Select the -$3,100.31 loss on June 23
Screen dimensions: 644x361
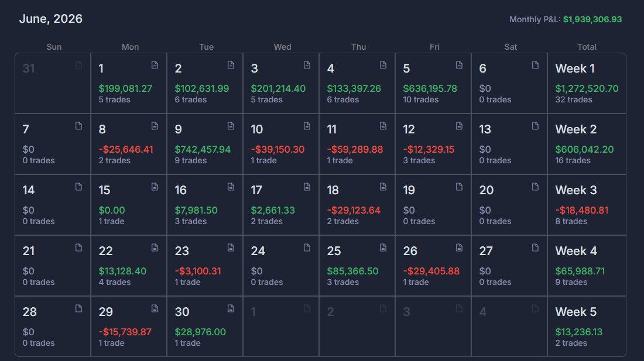(x=197, y=271)
